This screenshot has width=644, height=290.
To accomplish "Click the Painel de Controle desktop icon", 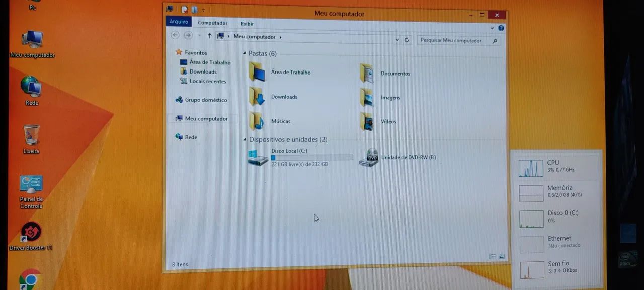I will [x=31, y=192].
